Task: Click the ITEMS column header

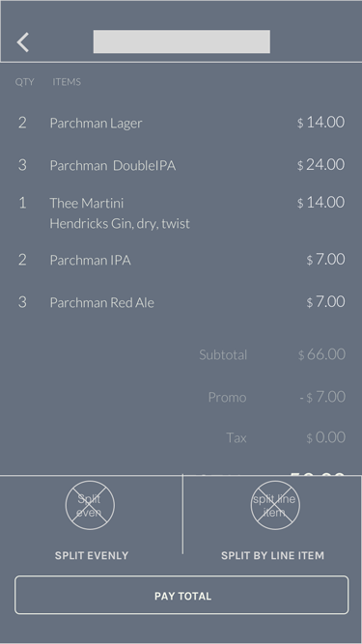Action: [x=67, y=82]
